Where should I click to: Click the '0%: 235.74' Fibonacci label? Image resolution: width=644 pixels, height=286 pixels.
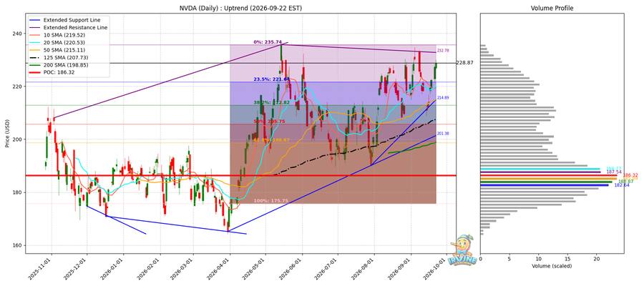(x=267, y=42)
